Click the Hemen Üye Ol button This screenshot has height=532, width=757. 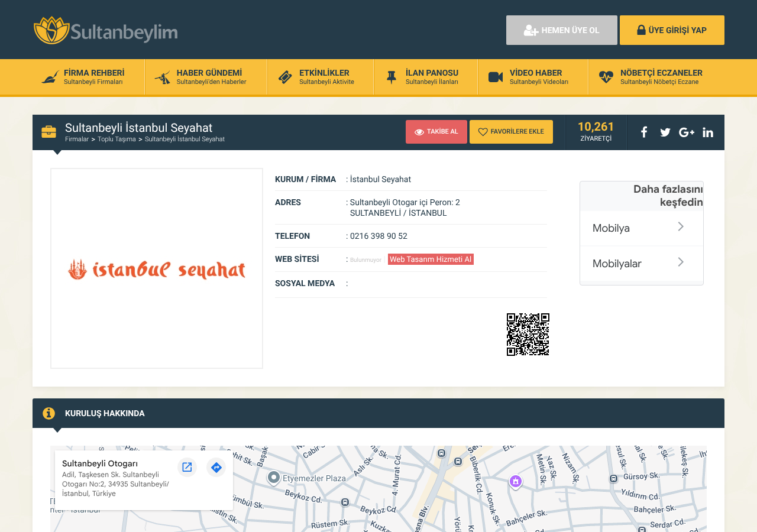tap(562, 30)
